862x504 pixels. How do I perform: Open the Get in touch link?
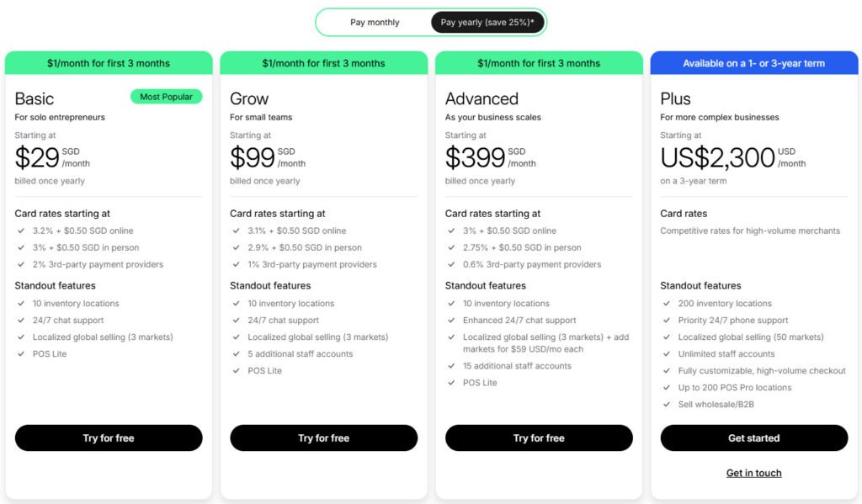click(x=753, y=473)
